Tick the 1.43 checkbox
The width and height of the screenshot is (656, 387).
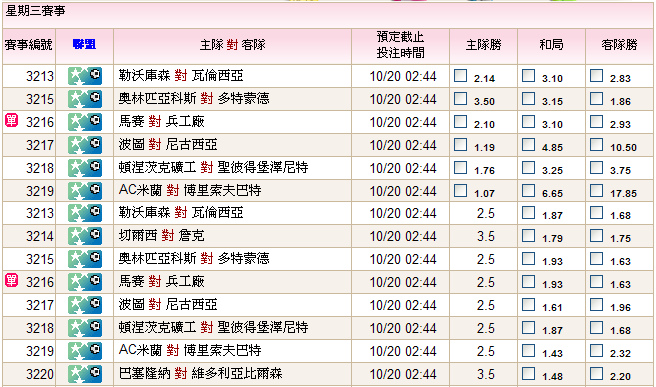pyautogui.click(x=528, y=350)
